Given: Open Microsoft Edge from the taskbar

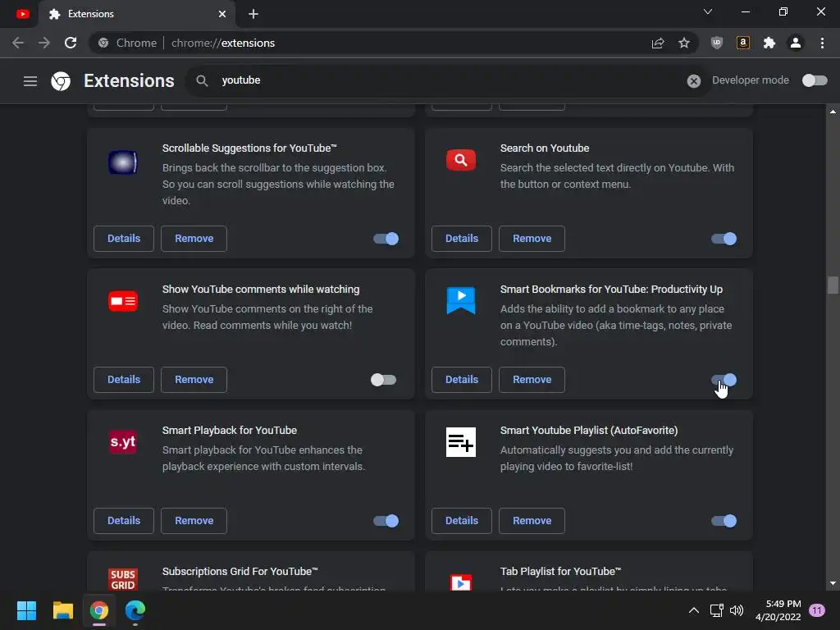Looking at the screenshot, I should [135, 610].
